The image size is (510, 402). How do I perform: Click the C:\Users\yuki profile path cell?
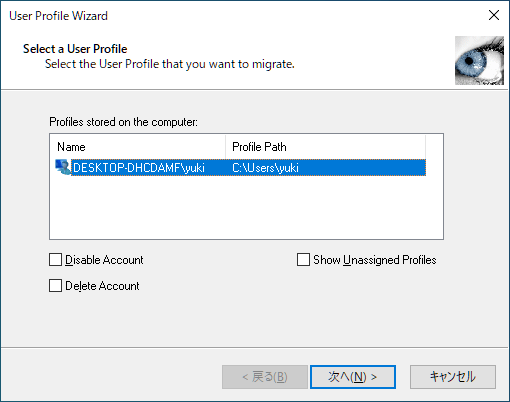pos(265,168)
